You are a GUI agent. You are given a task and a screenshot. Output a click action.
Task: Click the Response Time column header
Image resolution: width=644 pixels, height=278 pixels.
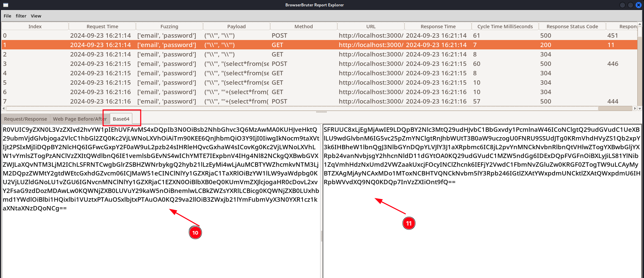pyautogui.click(x=438, y=26)
